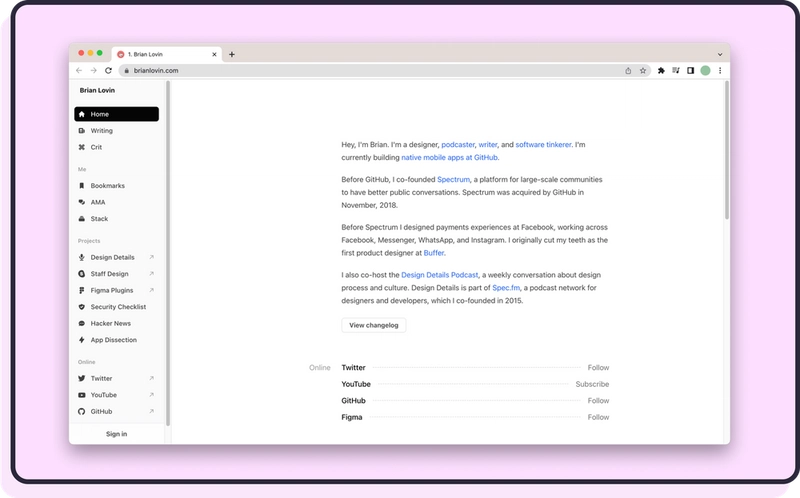Click the browser forward arrow
The image size is (800, 498).
coord(93,70)
